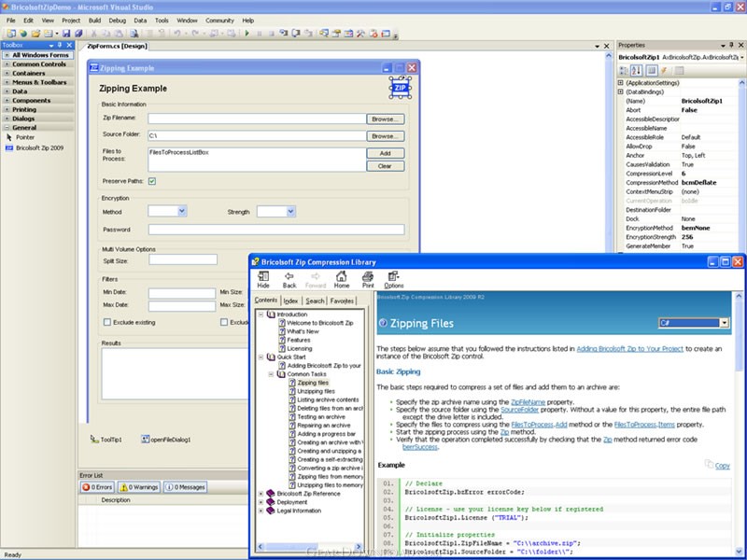Click the Events lightning bolt icon in Properties
Viewport: 747px width, 560px height.
tap(664, 71)
